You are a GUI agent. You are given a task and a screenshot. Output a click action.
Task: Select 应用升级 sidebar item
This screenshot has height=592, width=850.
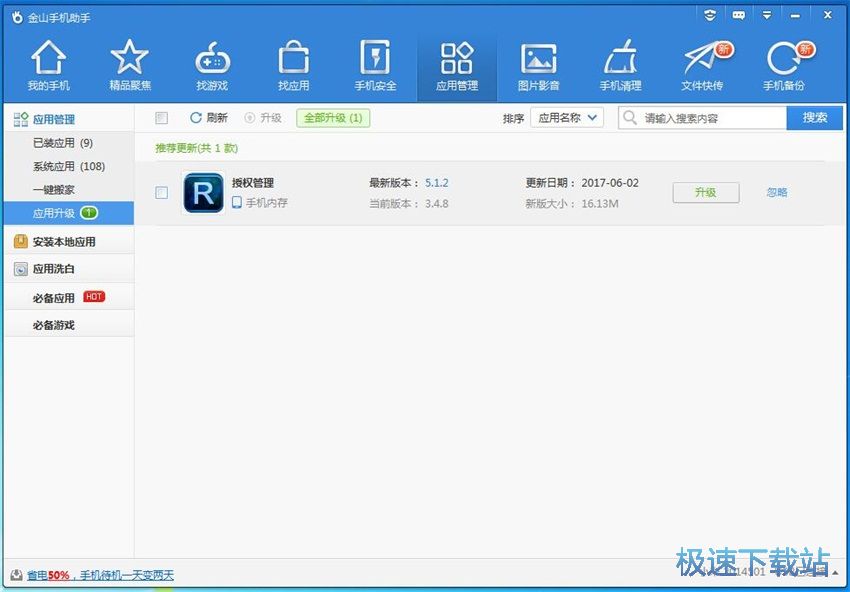(x=68, y=213)
